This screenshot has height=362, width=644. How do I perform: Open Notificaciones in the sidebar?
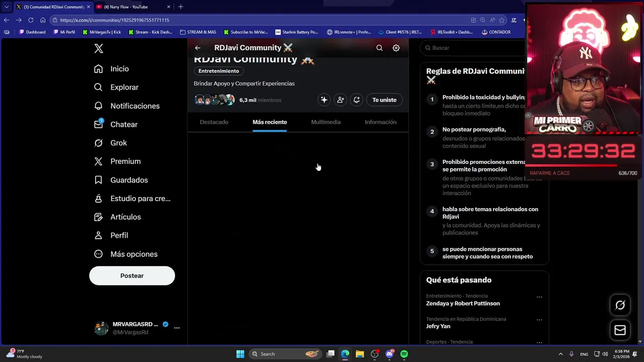coord(127,106)
